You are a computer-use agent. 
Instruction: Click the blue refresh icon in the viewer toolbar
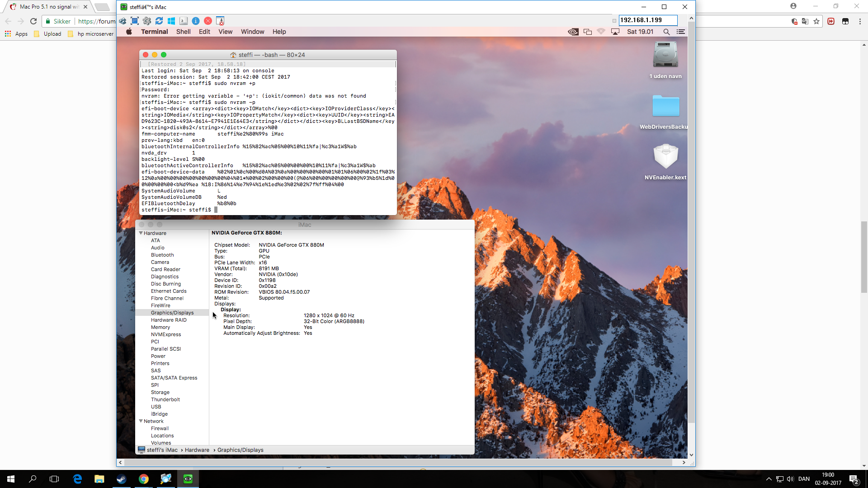click(x=159, y=21)
